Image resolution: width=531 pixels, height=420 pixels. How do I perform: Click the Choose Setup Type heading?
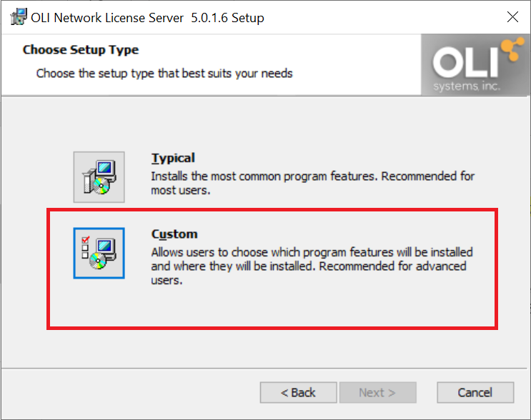[81, 50]
